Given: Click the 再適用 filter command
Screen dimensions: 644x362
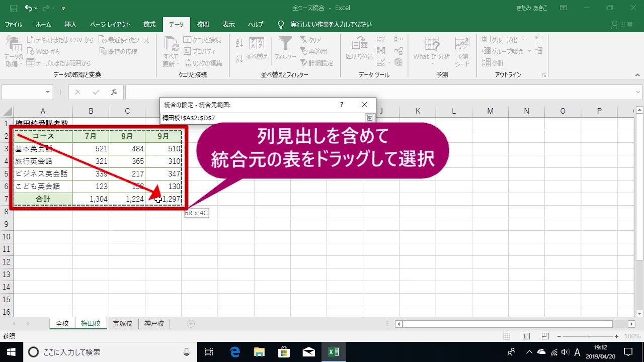Looking at the screenshot, I should tap(313, 51).
